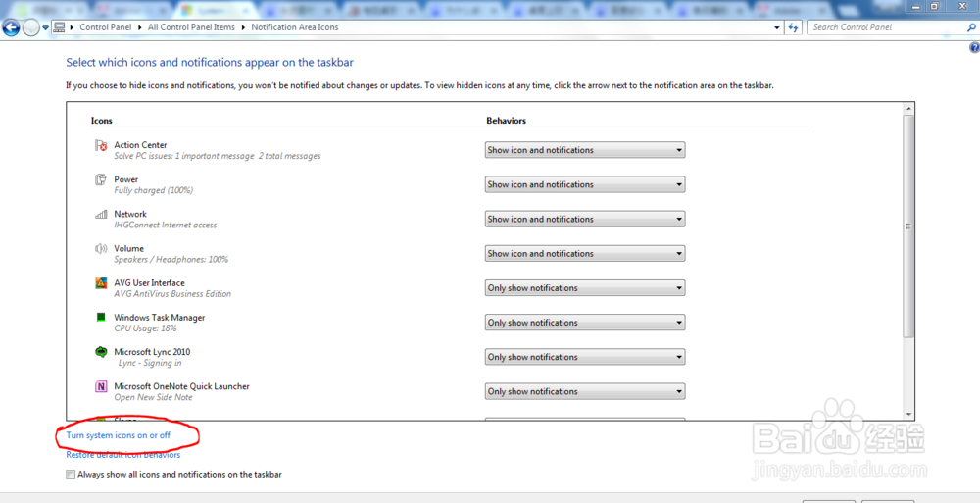Open Volume behavior dropdown
The width and height of the screenshot is (980, 503).
click(584, 253)
